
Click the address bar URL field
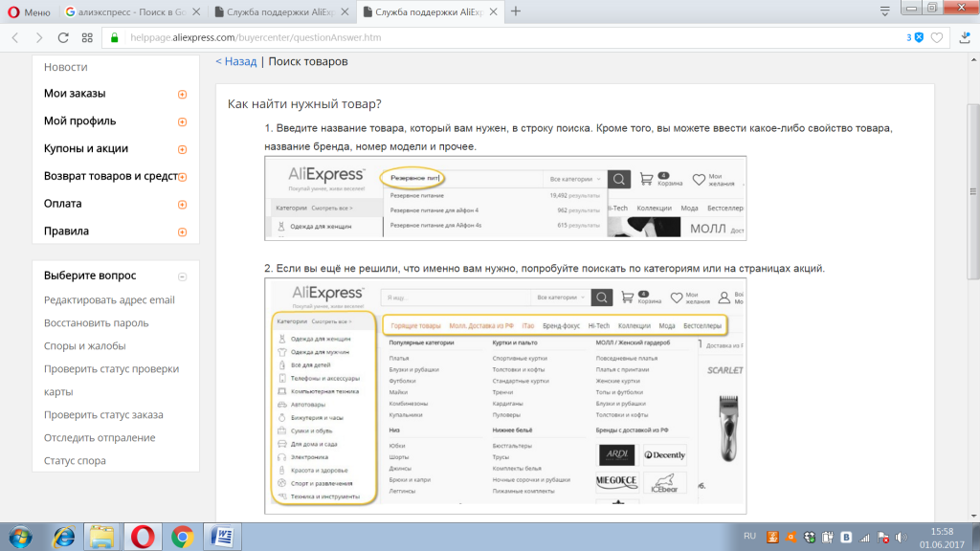click(479, 38)
